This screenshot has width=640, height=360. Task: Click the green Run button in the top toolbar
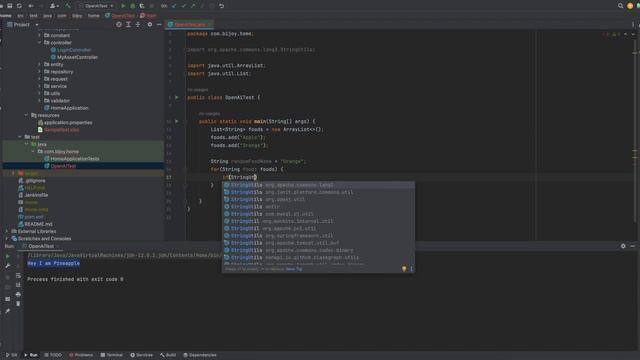coord(123,6)
